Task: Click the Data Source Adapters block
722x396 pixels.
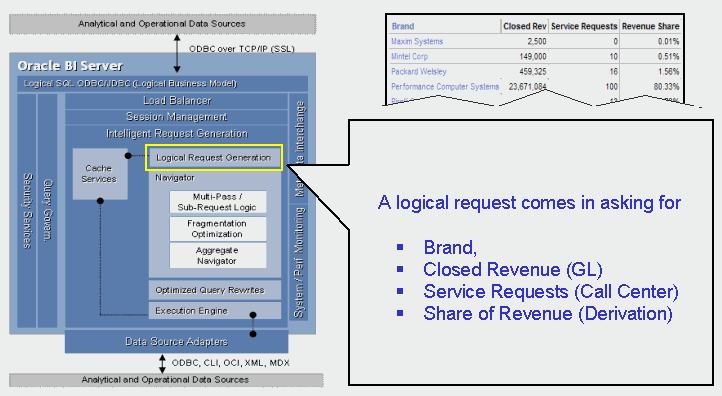Action: [176, 342]
